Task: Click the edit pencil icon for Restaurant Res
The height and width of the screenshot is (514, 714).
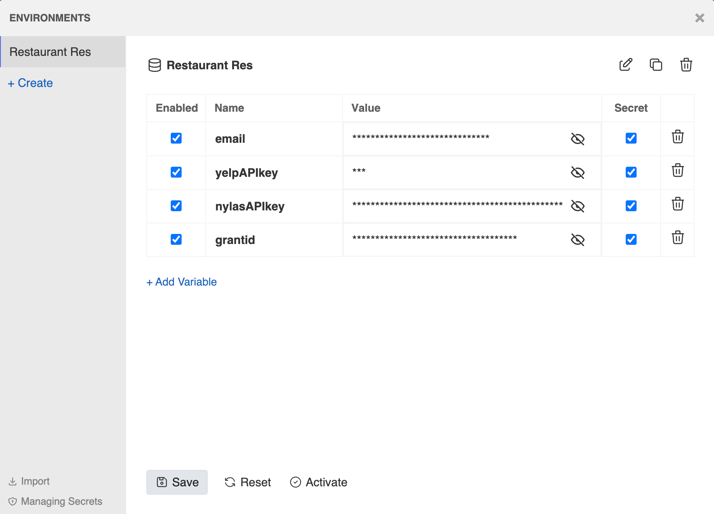Action: [626, 65]
